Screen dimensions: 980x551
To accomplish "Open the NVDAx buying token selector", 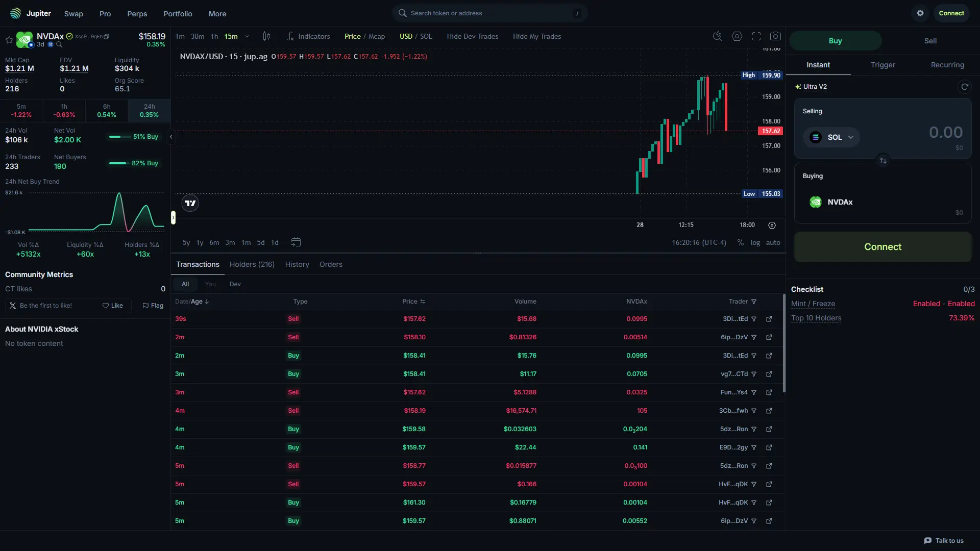I will click(x=831, y=202).
